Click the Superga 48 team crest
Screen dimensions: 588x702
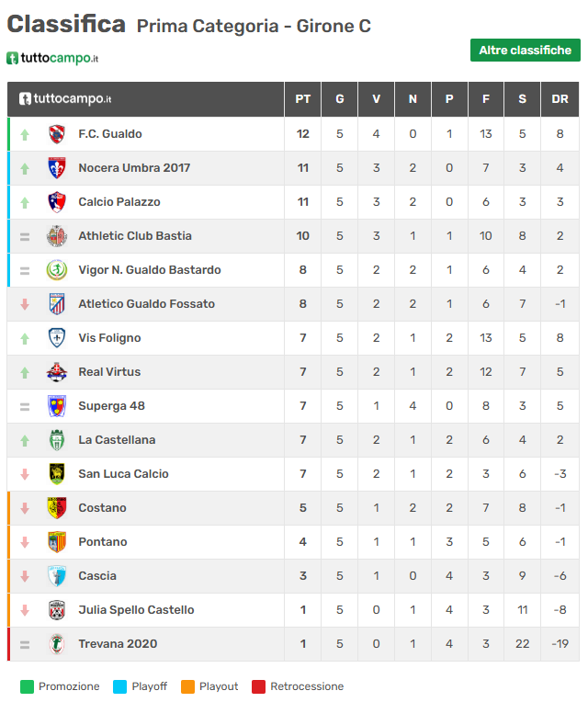tap(57, 406)
